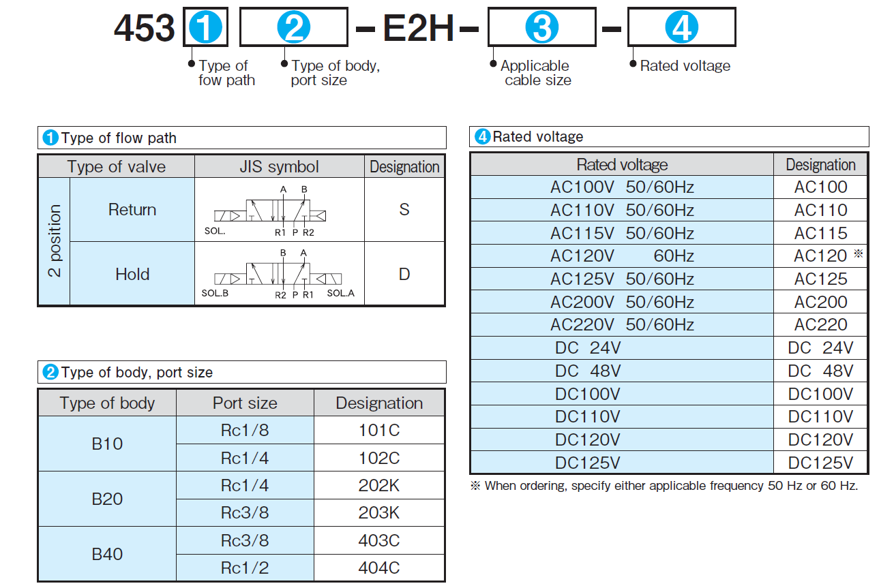894x588 pixels.
Task: Click the 'AC200V 50/60Hz' rated voltage cell
Action: tap(622, 302)
